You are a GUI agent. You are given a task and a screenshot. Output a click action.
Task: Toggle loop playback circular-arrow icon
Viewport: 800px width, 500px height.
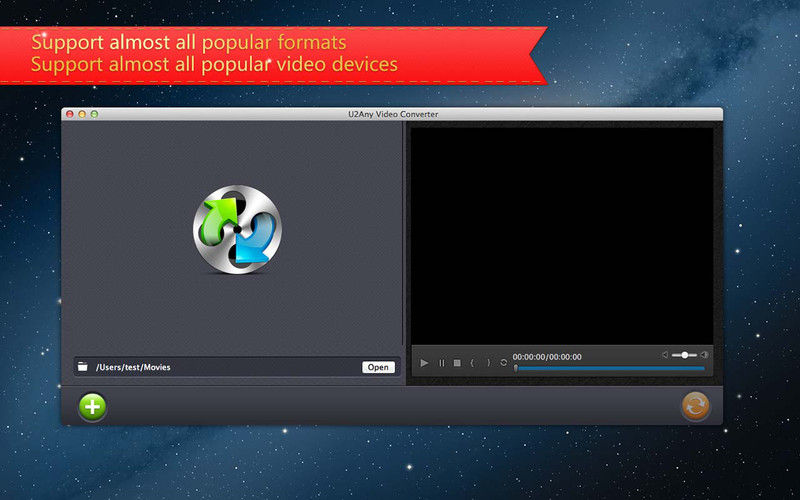[x=504, y=363]
